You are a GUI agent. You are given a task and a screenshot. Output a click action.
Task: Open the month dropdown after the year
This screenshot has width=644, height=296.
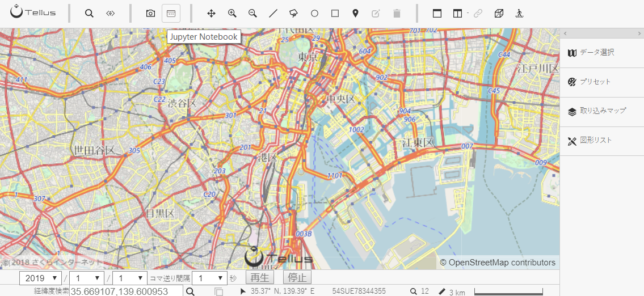point(87,278)
